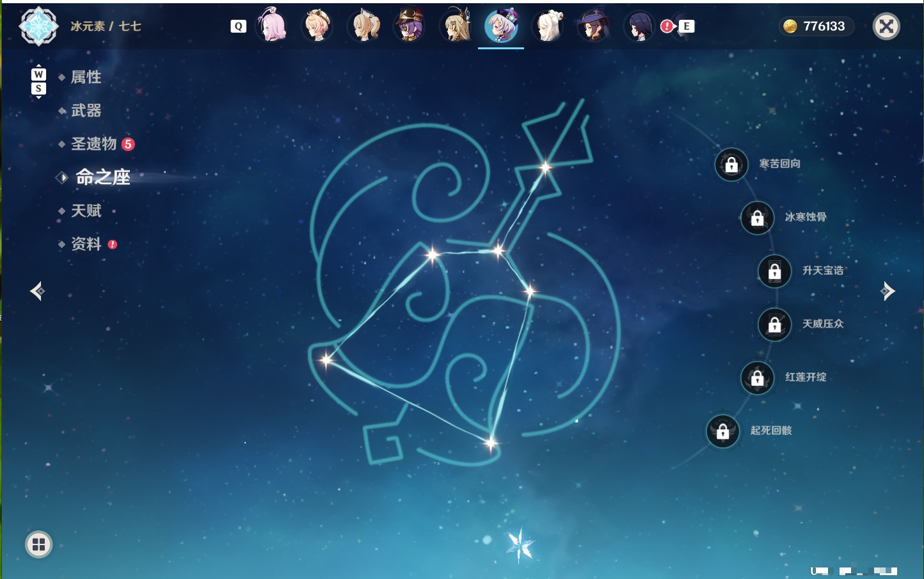Open the 圣遗物 artifacts menu
This screenshot has height=579, width=924.
(94, 144)
